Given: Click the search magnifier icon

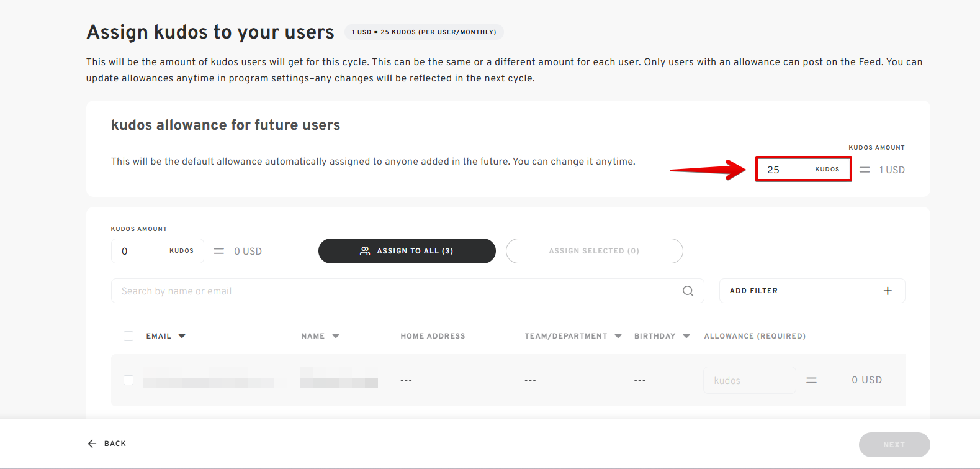Looking at the screenshot, I should [x=688, y=291].
